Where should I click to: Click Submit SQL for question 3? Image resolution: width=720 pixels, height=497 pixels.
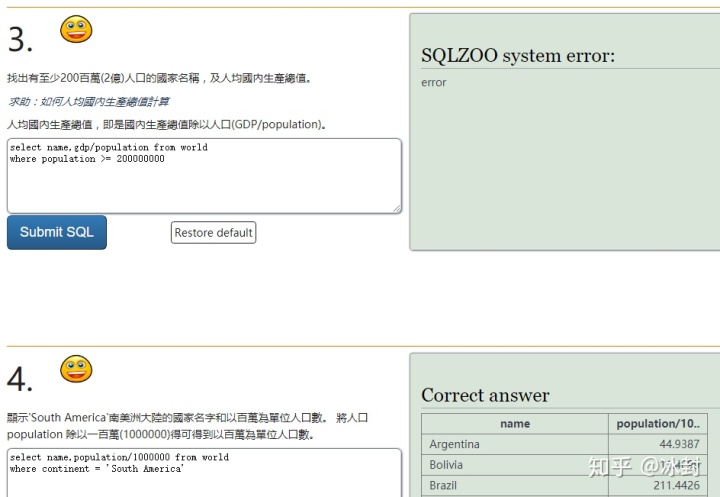point(57,232)
